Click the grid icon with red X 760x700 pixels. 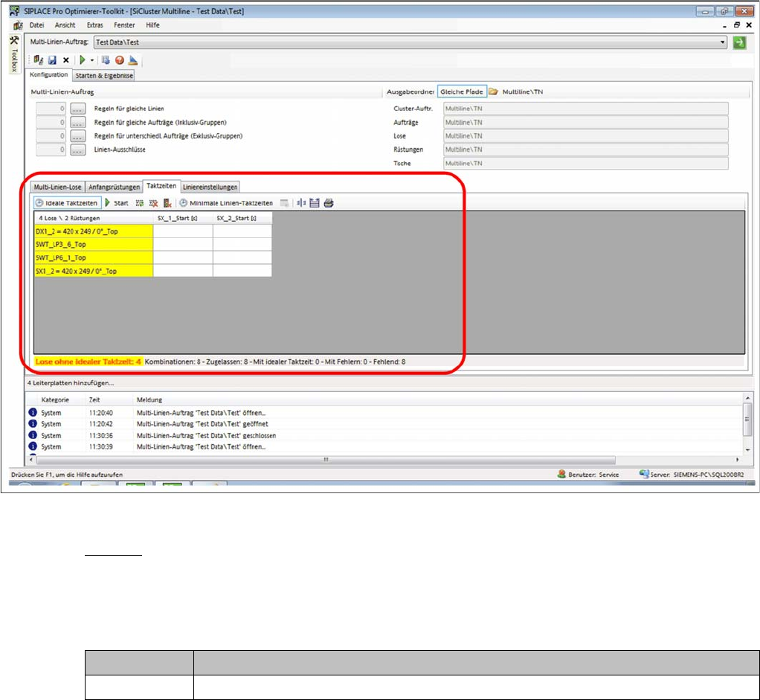click(x=154, y=203)
